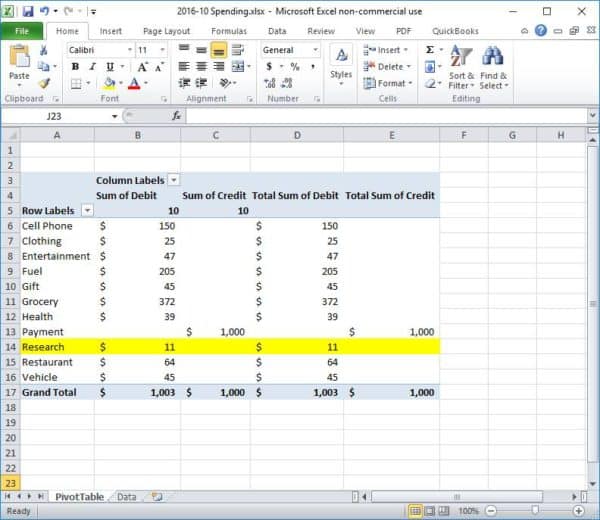Click Decrease Decimal icon
Screen dimensions: 600x520
(x=286, y=83)
